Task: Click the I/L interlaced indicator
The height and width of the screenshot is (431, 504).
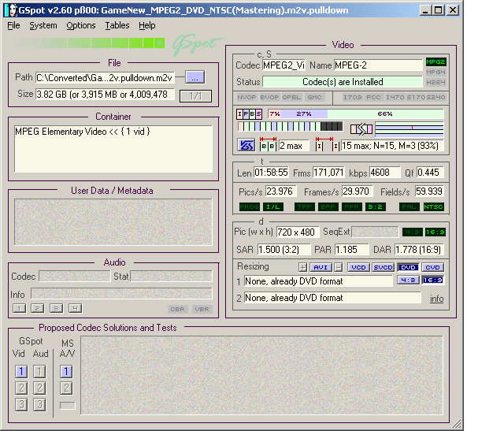Action: [x=273, y=206]
